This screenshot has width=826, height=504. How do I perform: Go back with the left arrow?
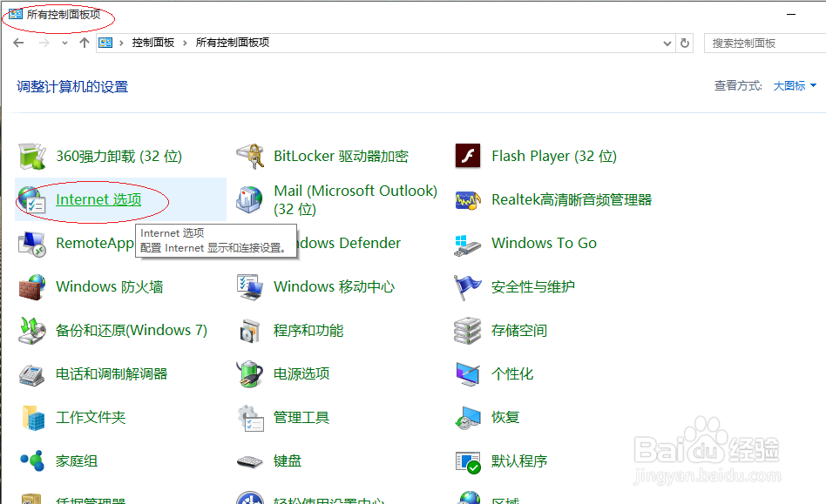[18, 44]
